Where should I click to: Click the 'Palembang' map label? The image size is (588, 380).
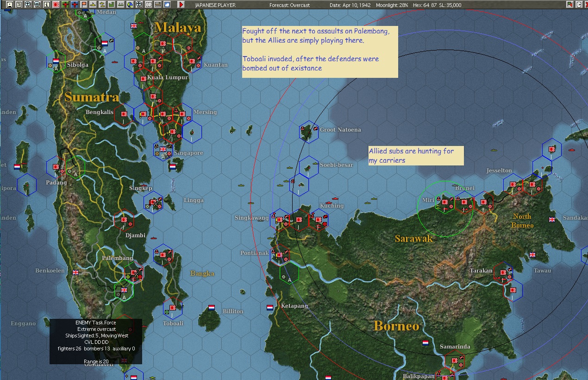[x=118, y=258]
